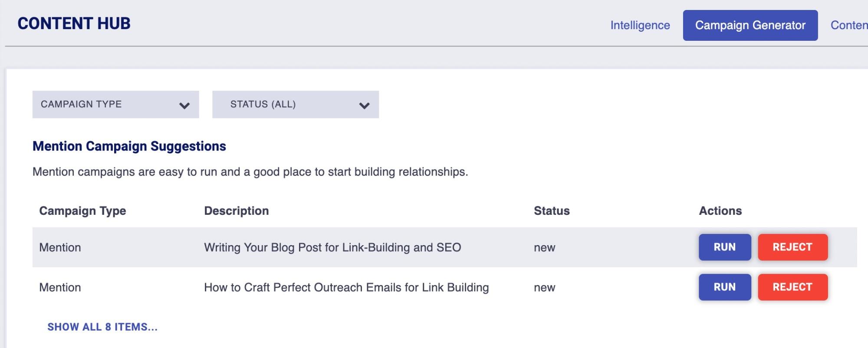Viewport: 868px width, 348px height.
Task: Click the Campaign Type column header
Action: 82,211
